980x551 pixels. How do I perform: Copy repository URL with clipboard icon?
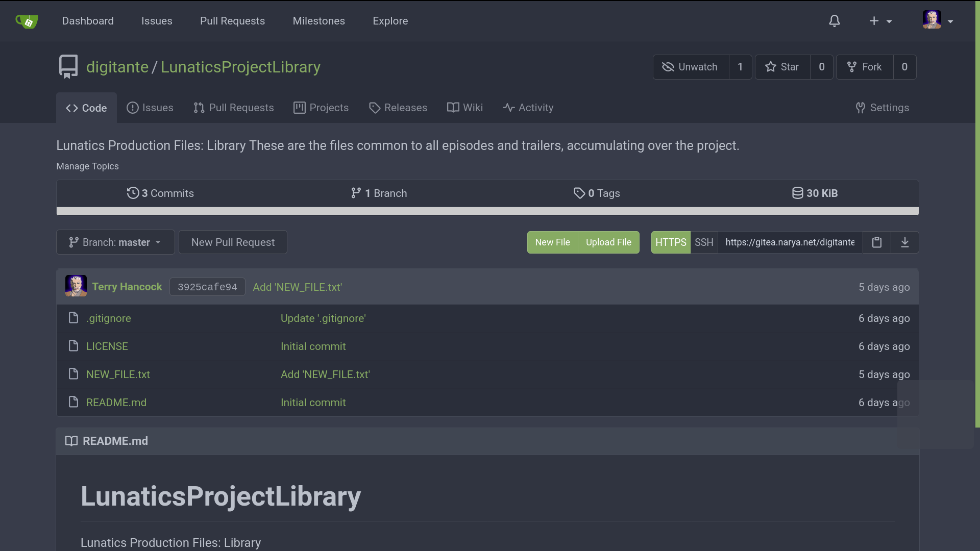(x=877, y=242)
